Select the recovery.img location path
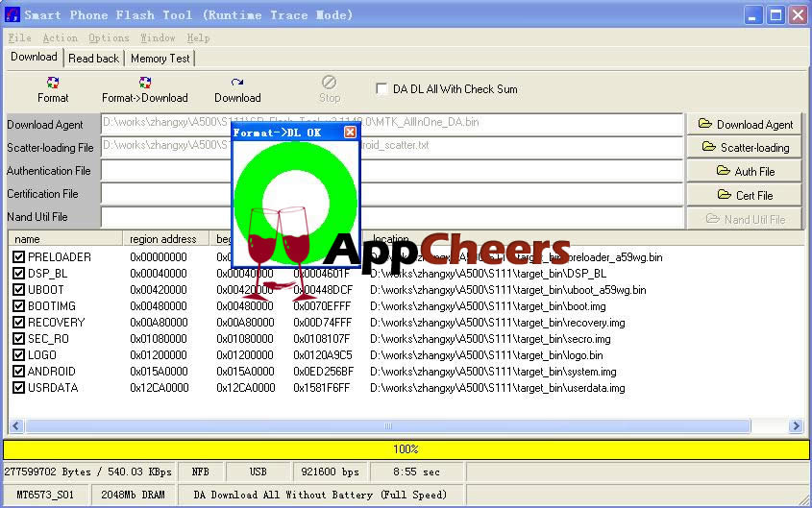 (497, 323)
